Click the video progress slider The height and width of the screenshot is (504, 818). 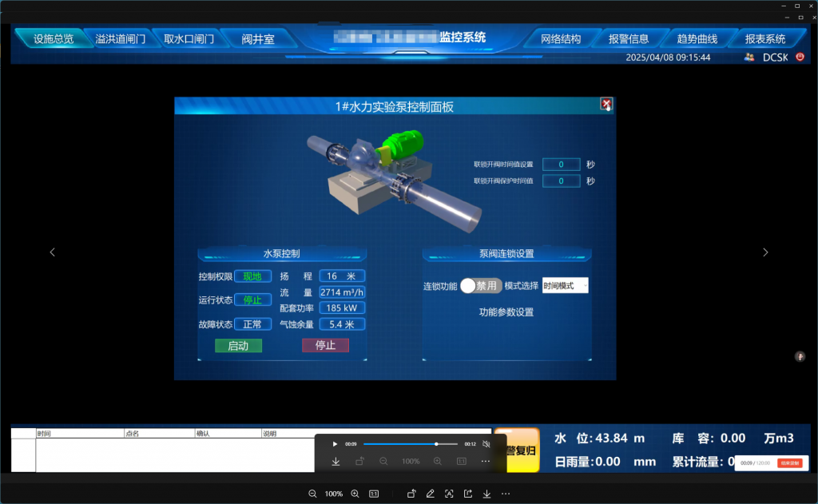pos(411,444)
